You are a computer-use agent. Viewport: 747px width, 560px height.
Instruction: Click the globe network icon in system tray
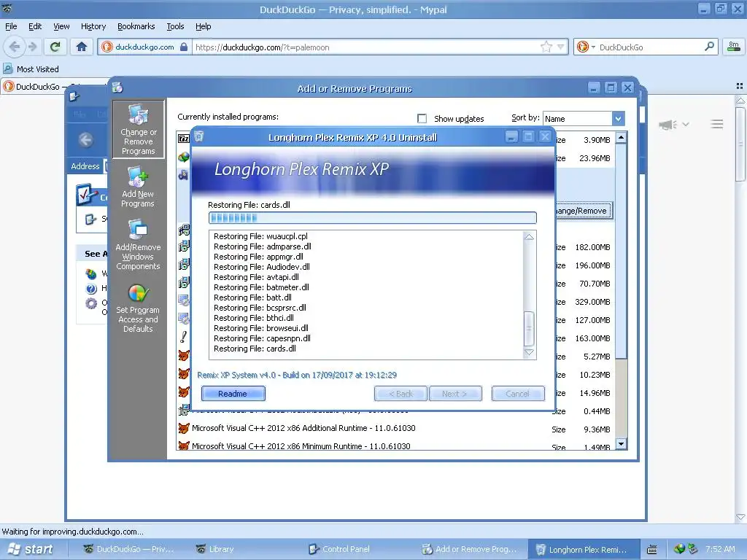tap(678, 549)
